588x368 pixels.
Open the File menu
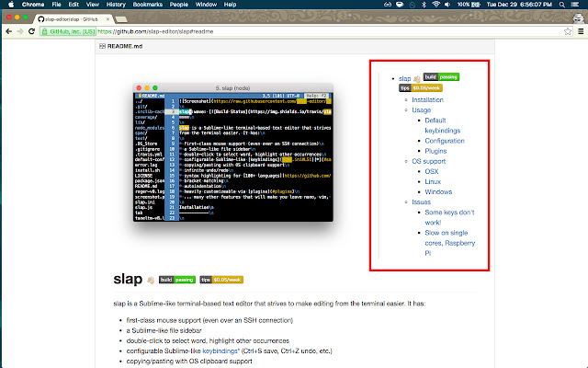[56, 5]
